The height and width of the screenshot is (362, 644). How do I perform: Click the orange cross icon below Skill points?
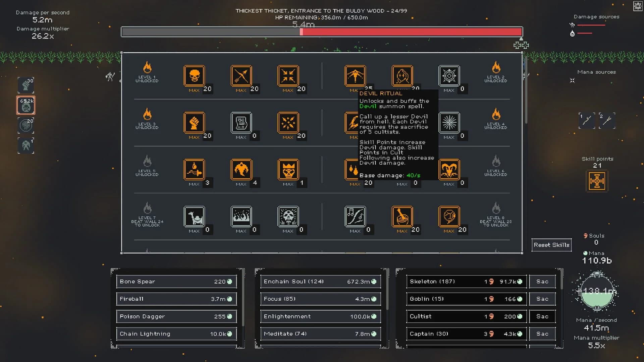[x=597, y=181]
